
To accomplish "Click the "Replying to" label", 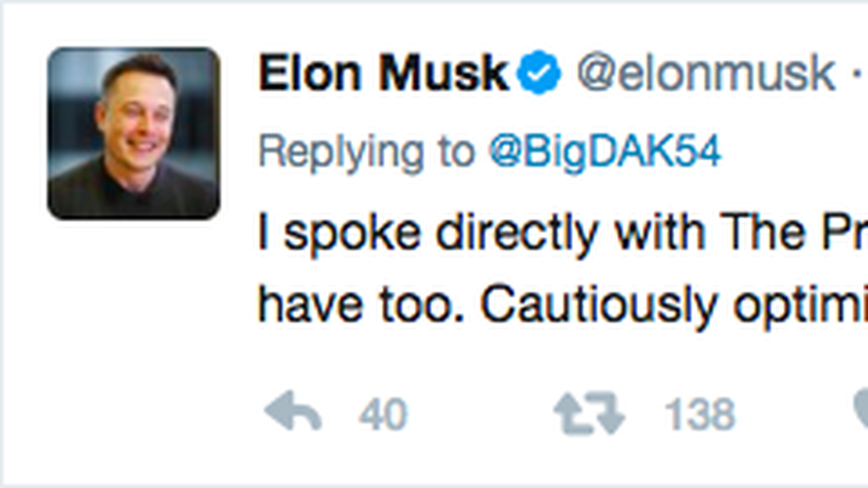I will point(366,152).
